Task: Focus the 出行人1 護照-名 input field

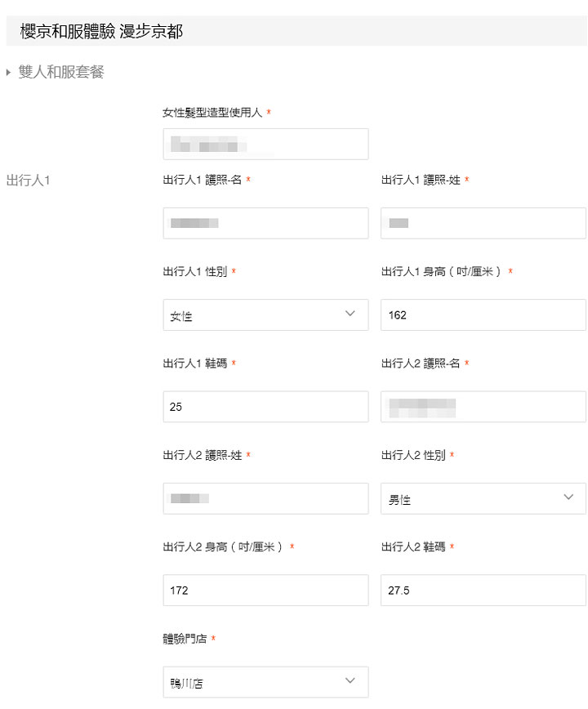Action: coord(265,223)
